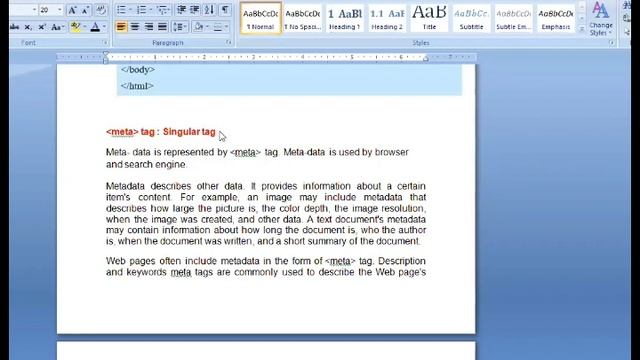
Task: Open highlight color dropdown arrow
Action: click(x=84, y=27)
